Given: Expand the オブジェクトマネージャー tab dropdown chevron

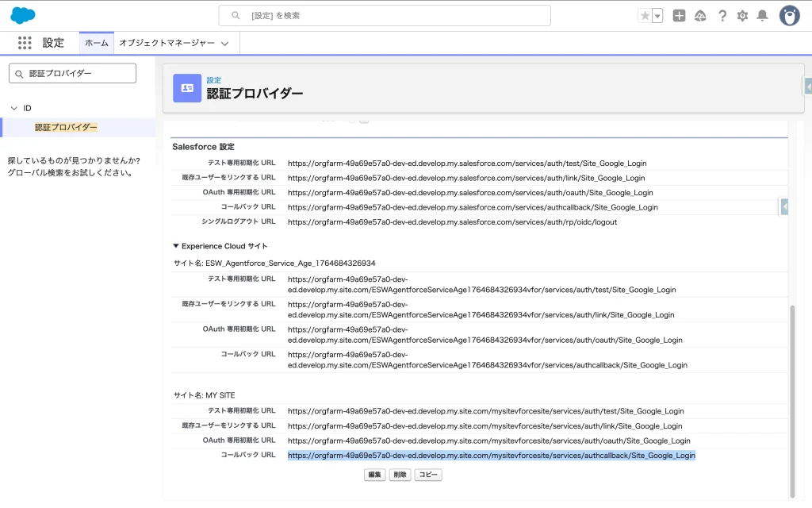Looking at the screenshot, I should 225,44.
